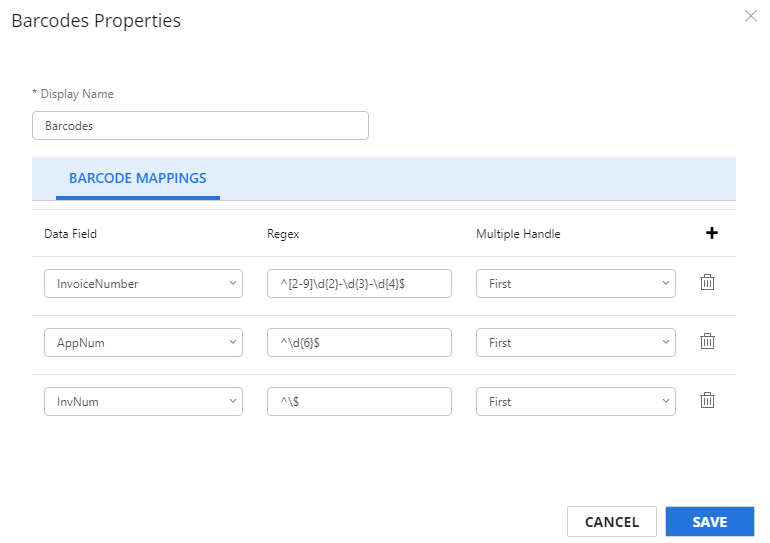Expand the AppNum data field dropdown

click(x=143, y=342)
